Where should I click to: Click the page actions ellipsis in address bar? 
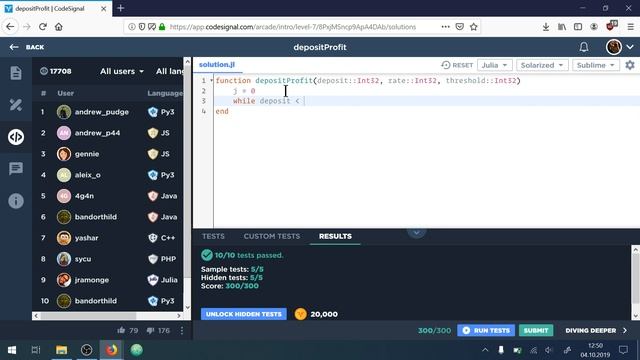(x=445, y=27)
